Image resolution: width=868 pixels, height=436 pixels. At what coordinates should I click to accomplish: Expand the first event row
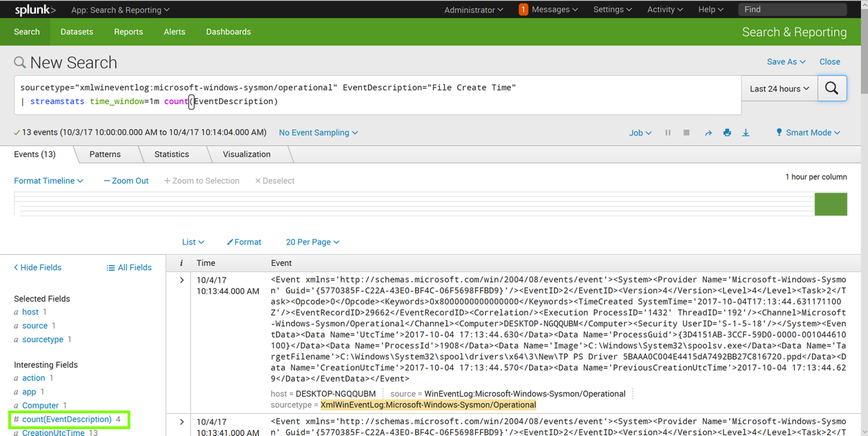click(x=182, y=280)
